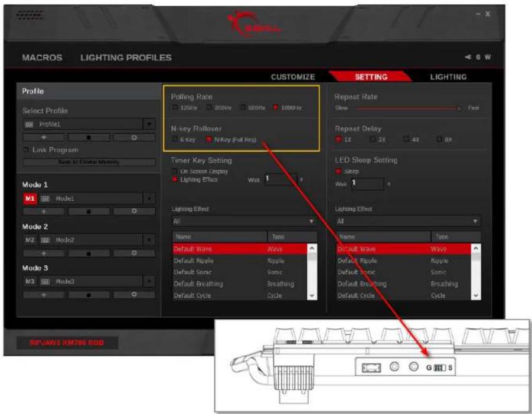This screenshot has height=414, width=532.
Task: Click the circle button under Profile1
Action: (134, 138)
